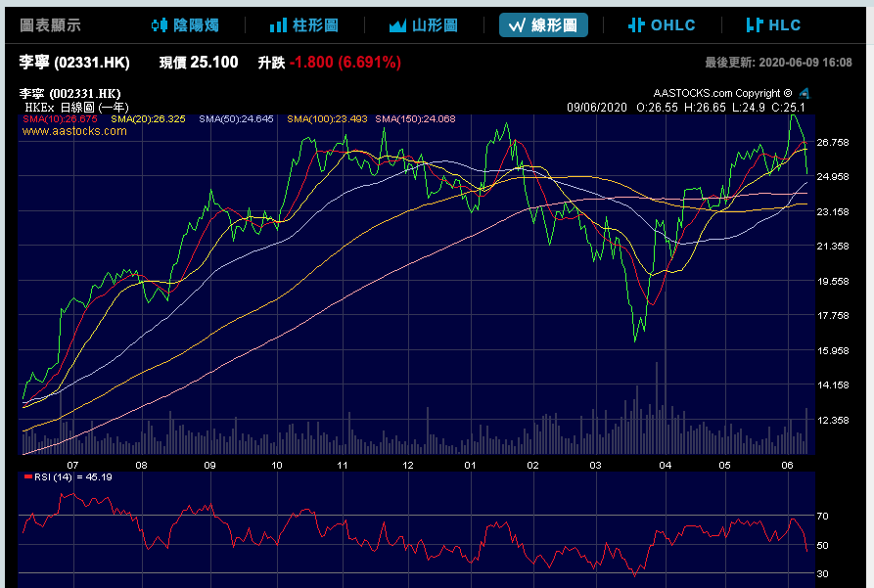The height and width of the screenshot is (588, 874).
Task: Click the L:24.9 low price value
Action: [x=749, y=107]
